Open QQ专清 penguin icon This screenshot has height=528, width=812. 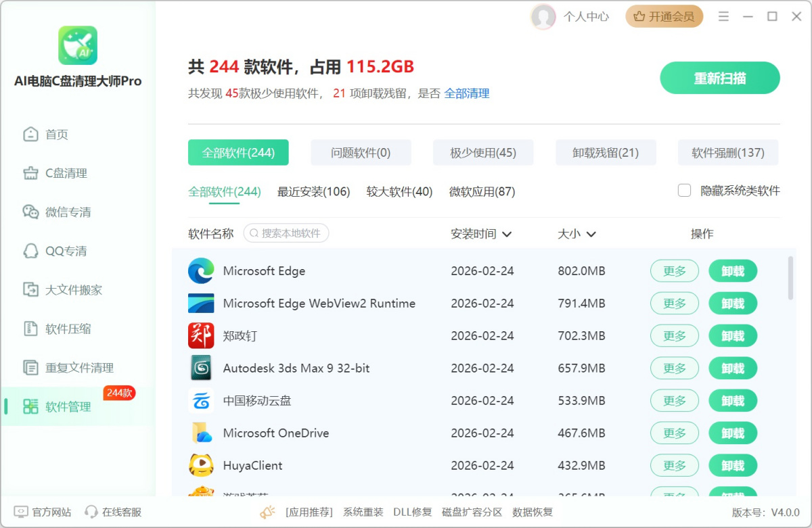30,251
